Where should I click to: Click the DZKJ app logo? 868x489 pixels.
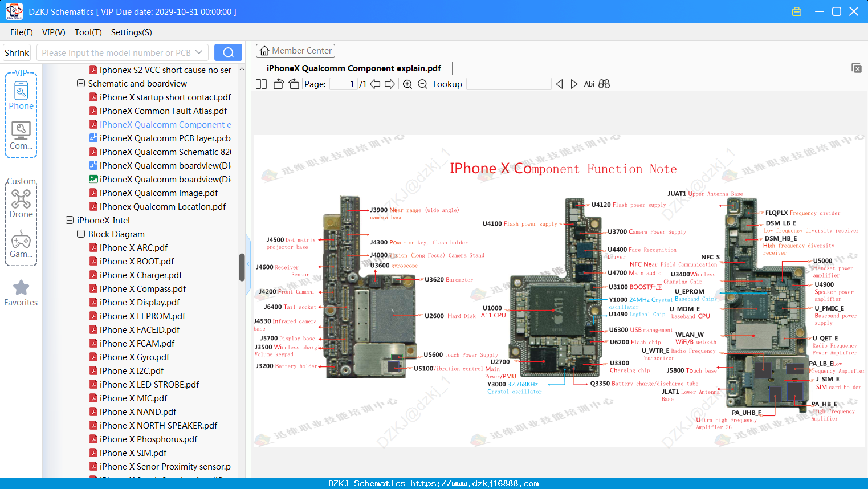coord(14,11)
